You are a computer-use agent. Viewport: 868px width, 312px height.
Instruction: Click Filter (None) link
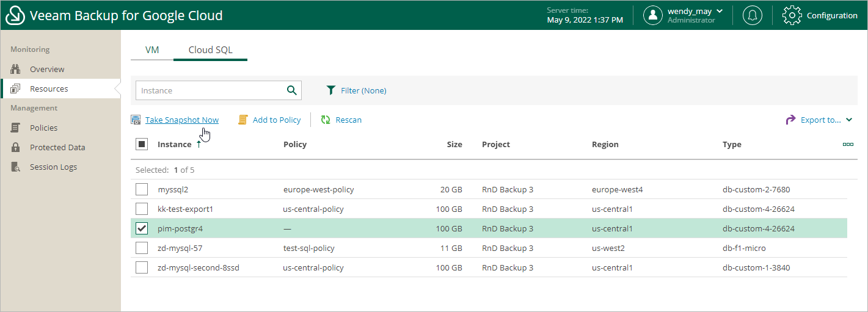coord(363,90)
